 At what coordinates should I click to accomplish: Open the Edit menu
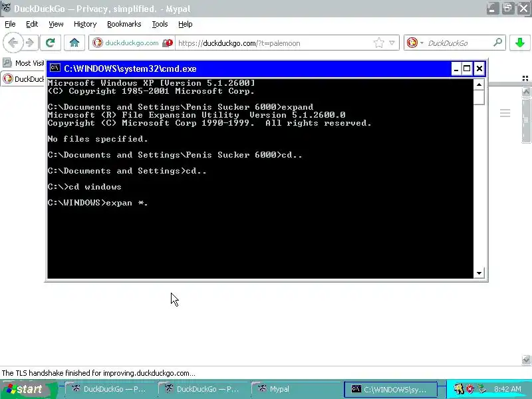(32, 24)
